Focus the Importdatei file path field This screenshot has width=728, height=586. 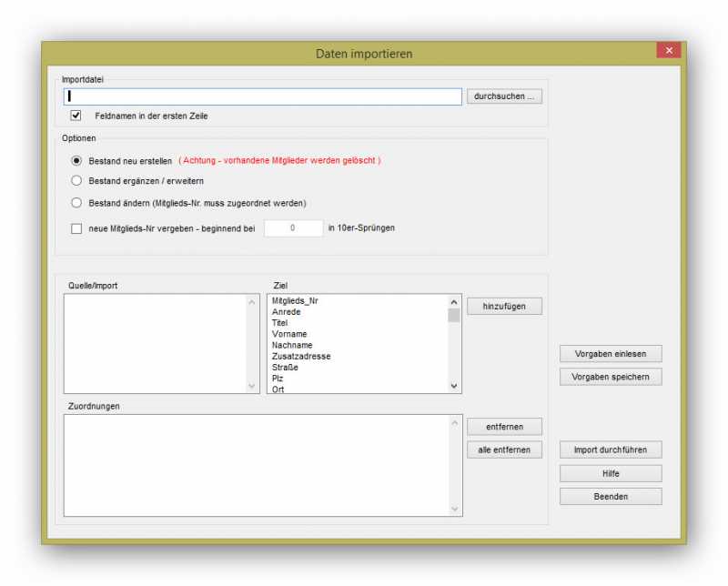coord(263,96)
